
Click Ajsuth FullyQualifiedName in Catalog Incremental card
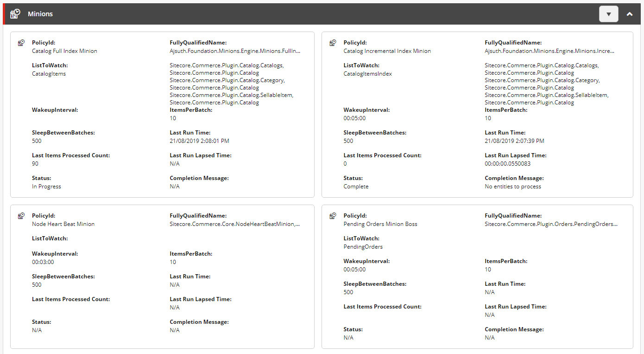[x=550, y=51]
